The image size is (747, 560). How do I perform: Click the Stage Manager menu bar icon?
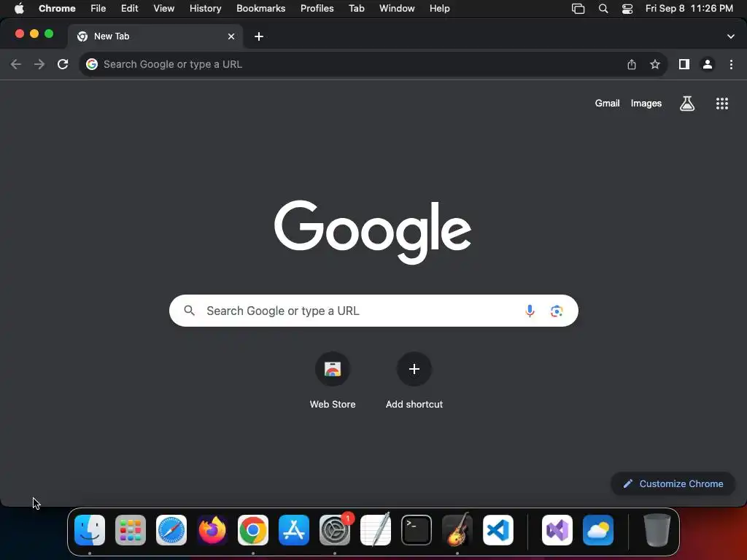point(578,9)
